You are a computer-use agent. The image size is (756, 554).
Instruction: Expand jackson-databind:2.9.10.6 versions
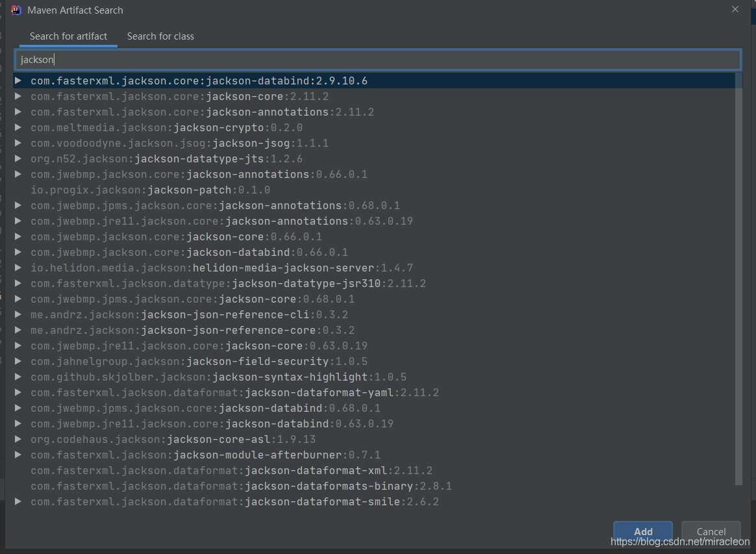tap(18, 81)
